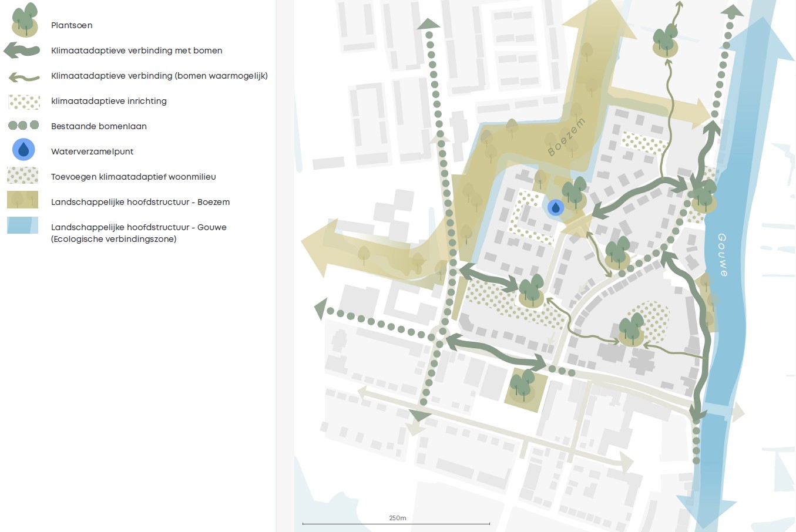
Task: Click the 'Plantsoen' legend label
Action: [72, 25]
